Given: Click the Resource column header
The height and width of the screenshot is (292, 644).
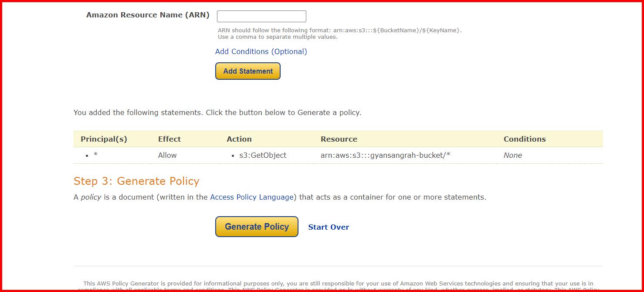Looking at the screenshot, I should [339, 139].
